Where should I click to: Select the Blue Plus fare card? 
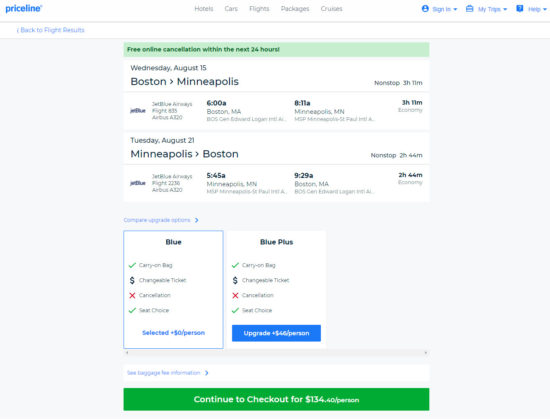pos(276,290)
